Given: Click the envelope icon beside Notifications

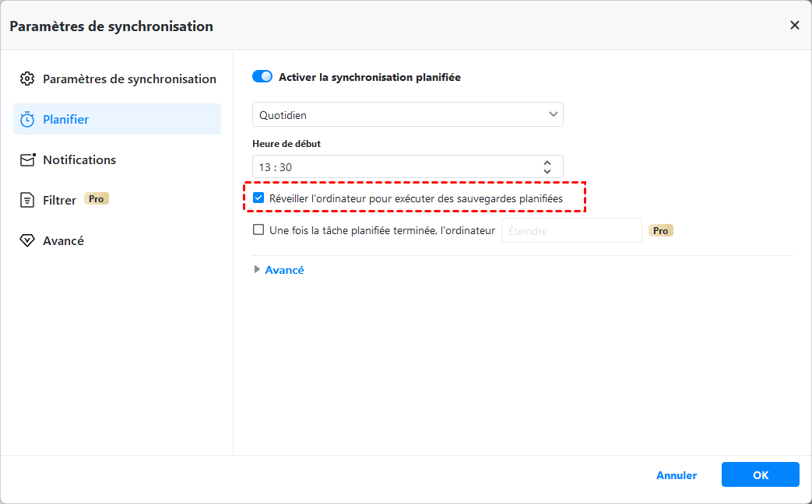Looking at the screenshot, I should [27, 159].
